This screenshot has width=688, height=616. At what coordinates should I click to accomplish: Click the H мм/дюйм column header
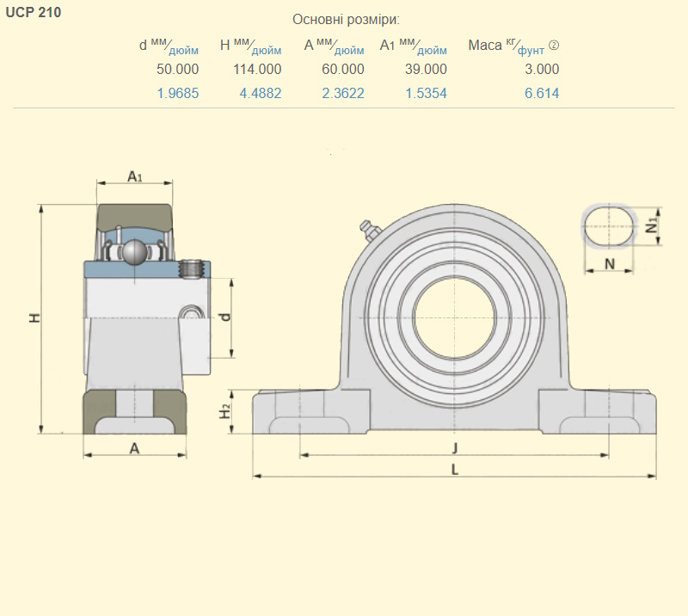[x=250, y=46]
